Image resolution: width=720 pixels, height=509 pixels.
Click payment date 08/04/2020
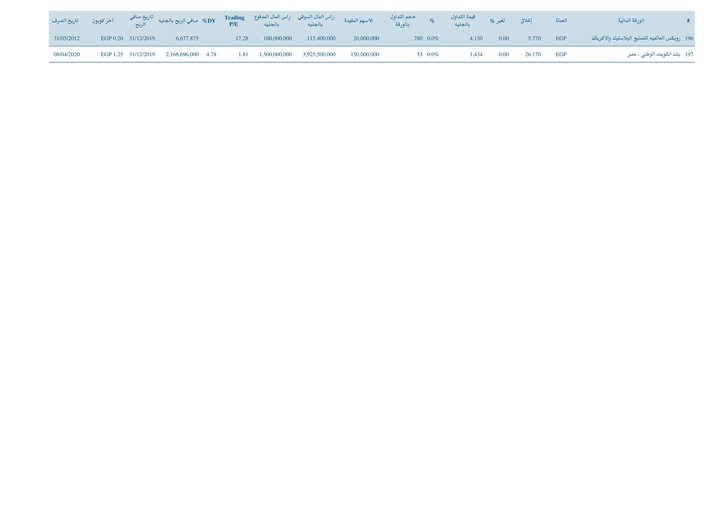(x=67, y=54)
